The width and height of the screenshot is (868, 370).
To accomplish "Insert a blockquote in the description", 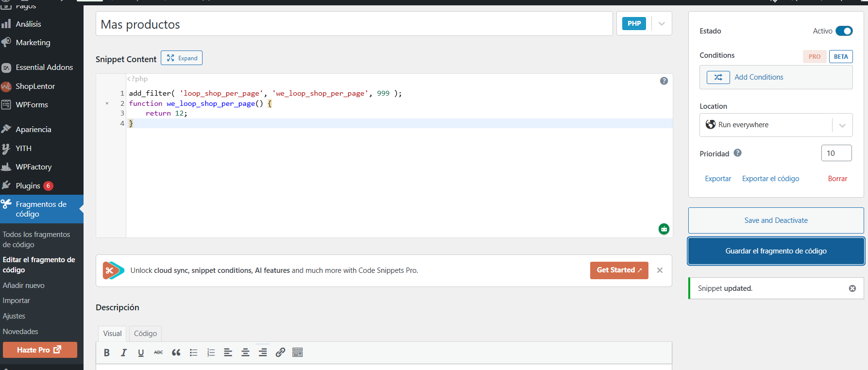I will [176, 353].
